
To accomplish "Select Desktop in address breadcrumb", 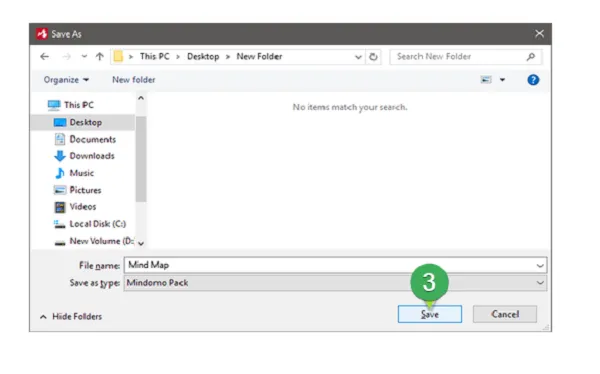I will (203, 57).
